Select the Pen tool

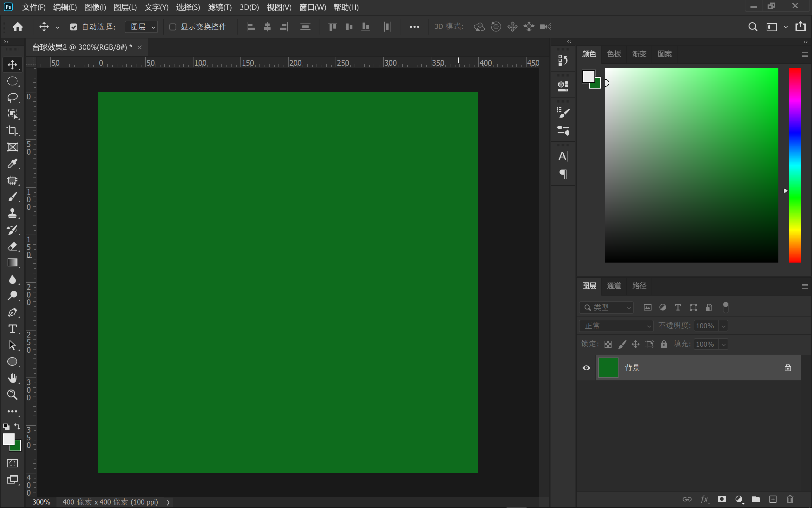[x=12, y=312]
